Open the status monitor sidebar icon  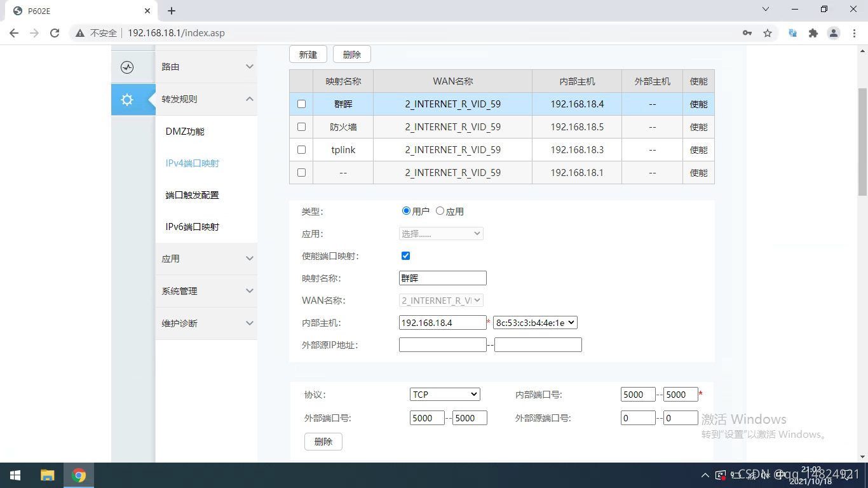point(127,67)
